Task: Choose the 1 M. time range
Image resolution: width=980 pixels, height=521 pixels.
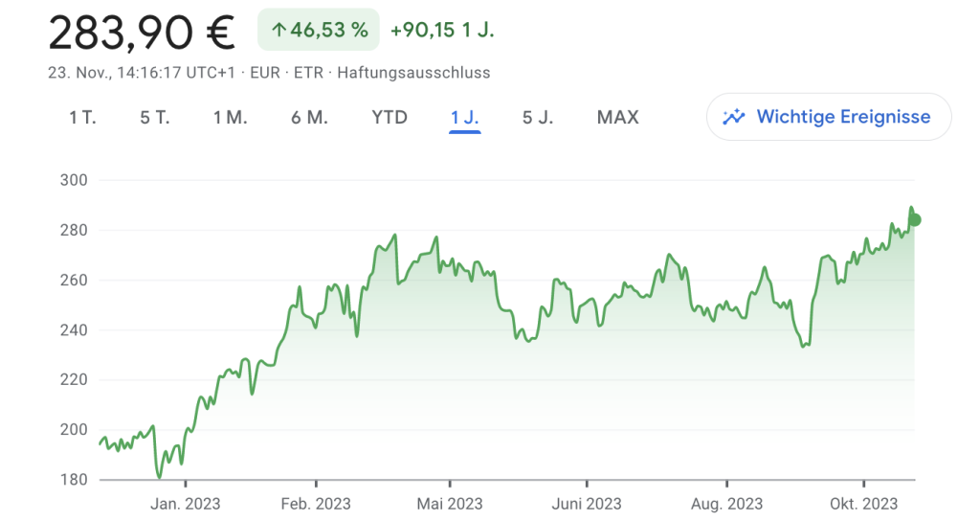Action: (x=230, y=118)
